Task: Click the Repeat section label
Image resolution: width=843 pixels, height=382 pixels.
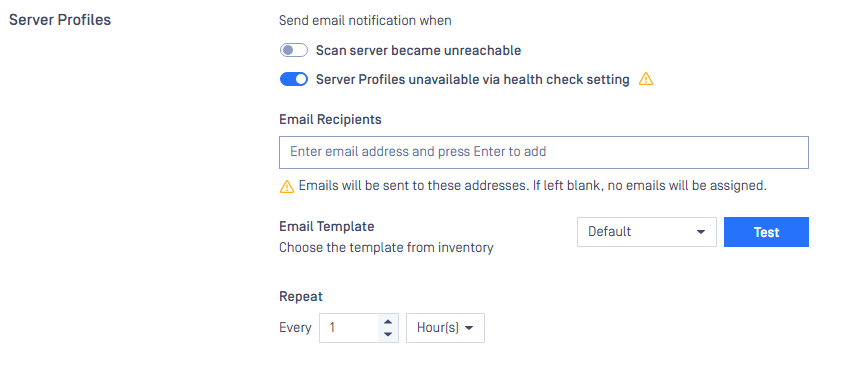Action: [301, 297]
